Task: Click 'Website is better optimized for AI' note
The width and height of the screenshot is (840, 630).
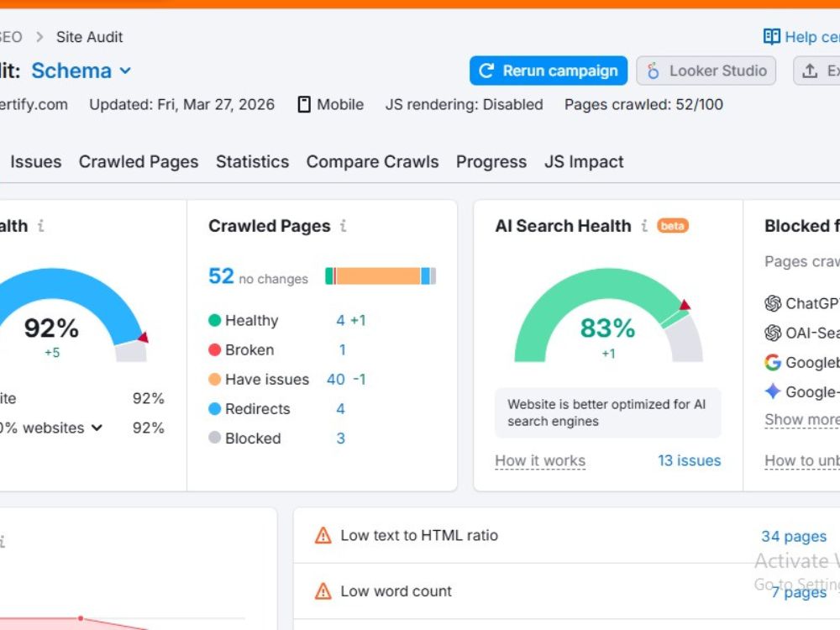Action: click(x=608, y=412)
